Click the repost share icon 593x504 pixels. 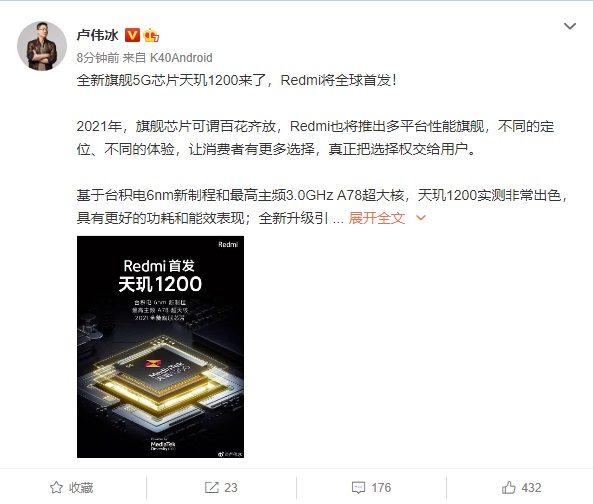pyautogui.click(x=211, y=487)
